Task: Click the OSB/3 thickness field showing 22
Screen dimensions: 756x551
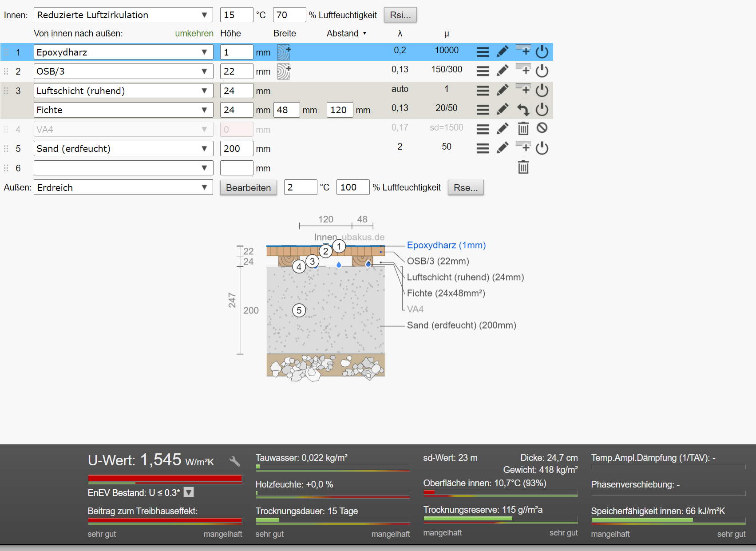Action: coord(237,71)
